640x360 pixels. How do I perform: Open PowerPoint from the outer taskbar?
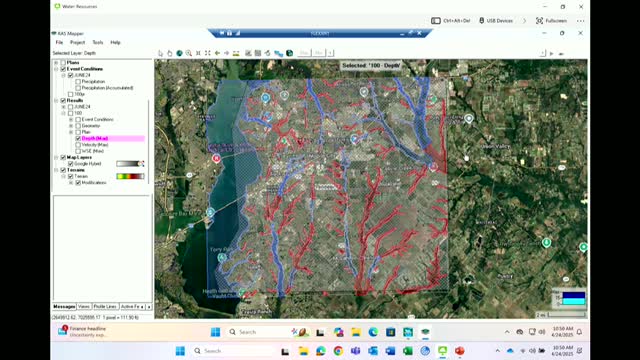(460, 351)
